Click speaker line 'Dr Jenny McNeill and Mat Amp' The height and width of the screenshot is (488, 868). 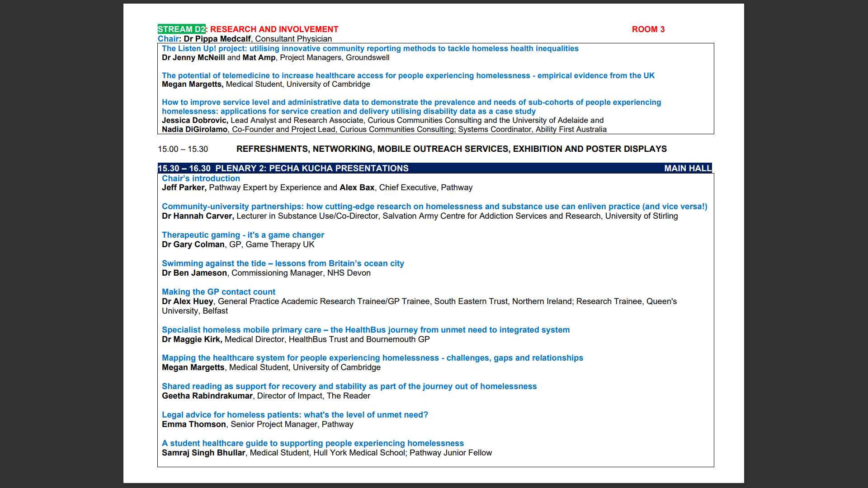tap(218, 57)
